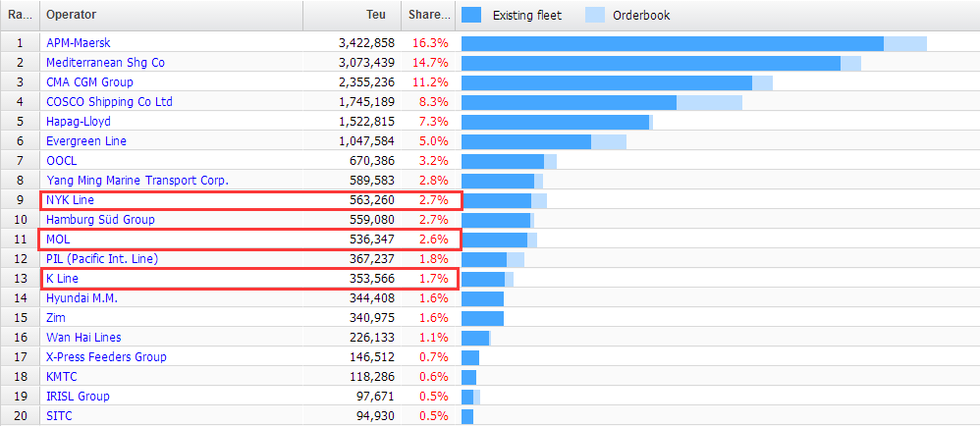The width and height of the screenshot is (980, 426).
Task: Open the MOL operator link
Action: click(58, 240)
